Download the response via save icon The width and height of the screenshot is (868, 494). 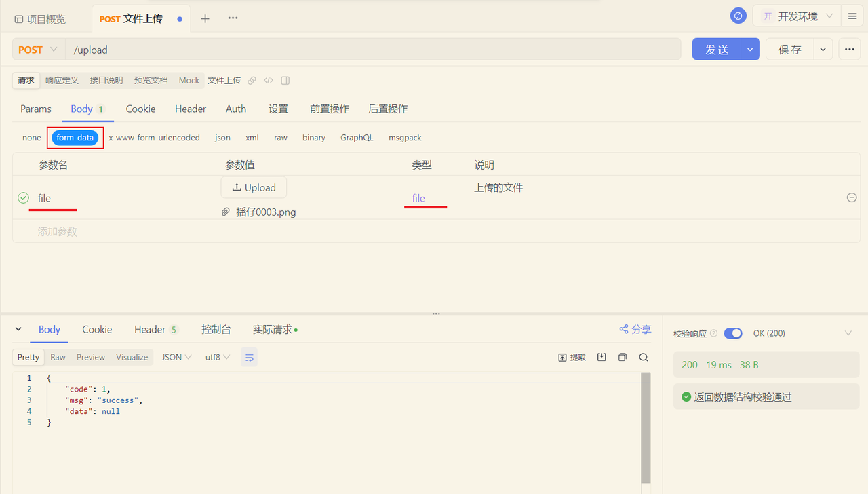[601, 356]
